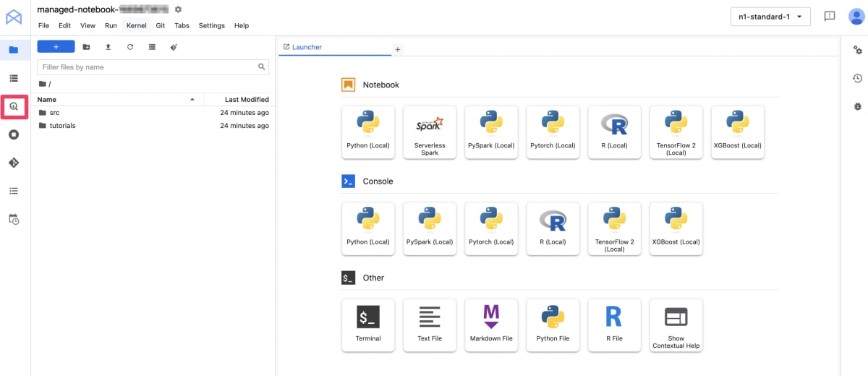Click the New Folder toolbar icon

86,47
